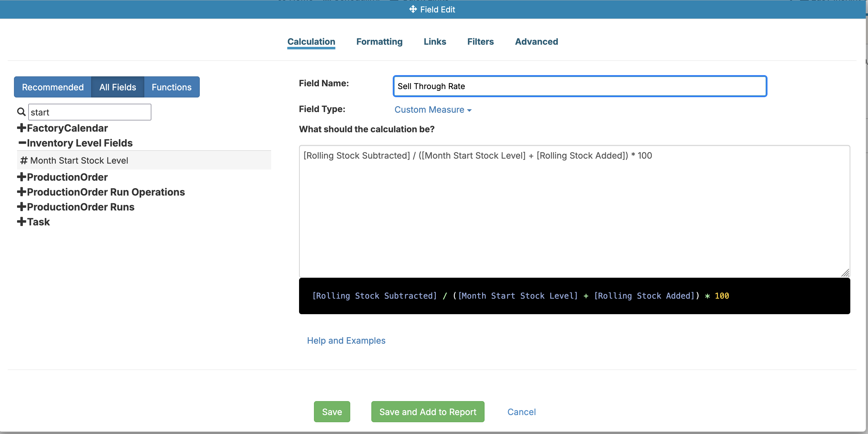Viewport: 868px width, 434px height.
Task: Open the Filters tab
Action: (x=480, y=42)
